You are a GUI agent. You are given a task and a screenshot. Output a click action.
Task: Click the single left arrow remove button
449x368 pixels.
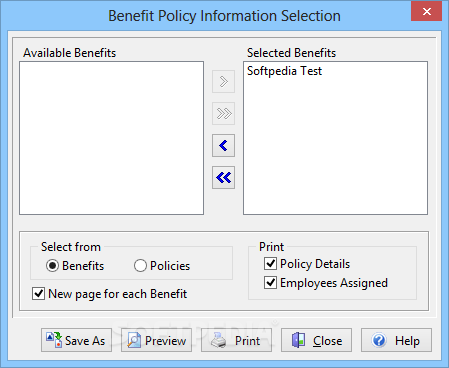click(223, 145)
